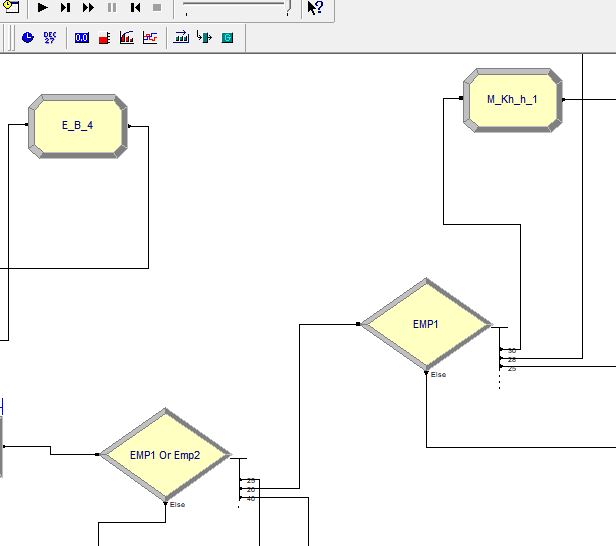Click EMP1 branch exit labeled 30

[501, 349]
